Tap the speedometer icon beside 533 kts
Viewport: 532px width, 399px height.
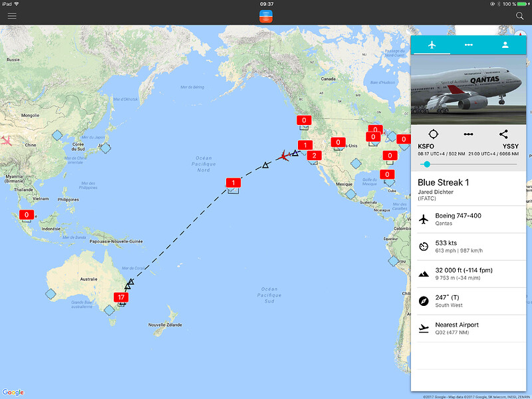tap(424, 247)
